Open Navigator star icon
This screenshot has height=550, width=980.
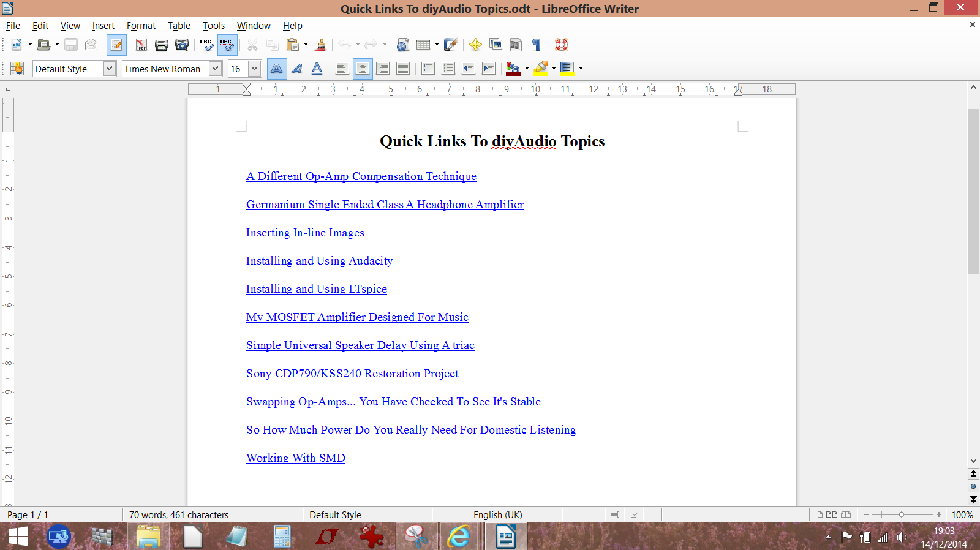click(475, 45)
